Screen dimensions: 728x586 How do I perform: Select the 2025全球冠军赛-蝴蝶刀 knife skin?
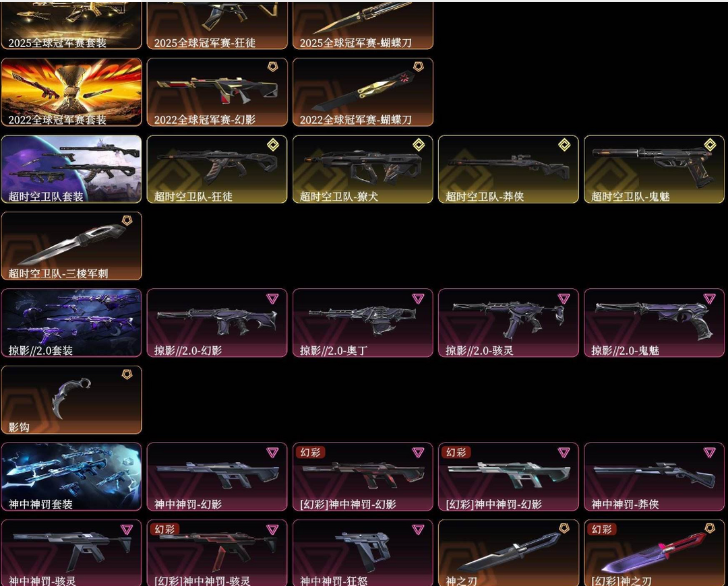tap(363, 26)
